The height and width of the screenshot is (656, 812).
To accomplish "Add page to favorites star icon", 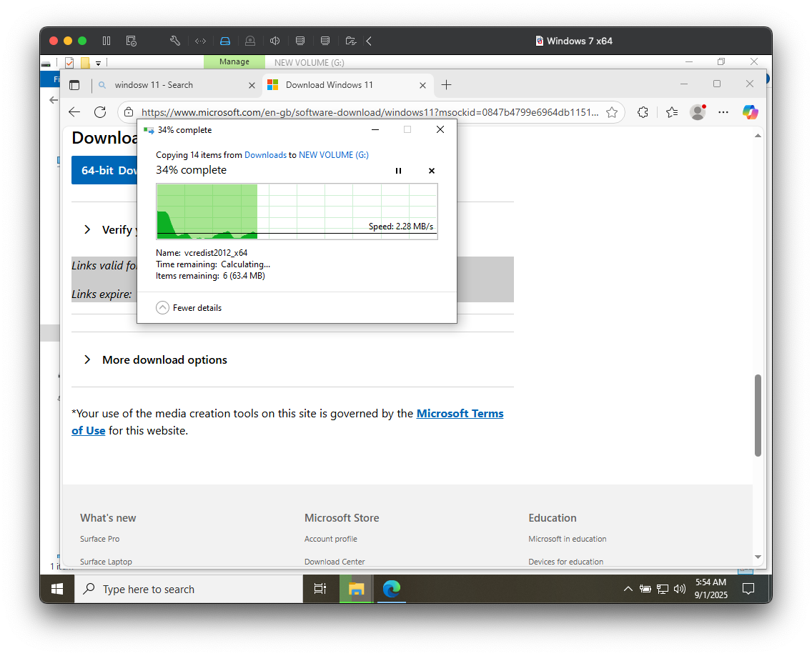I will pos(612,112).
